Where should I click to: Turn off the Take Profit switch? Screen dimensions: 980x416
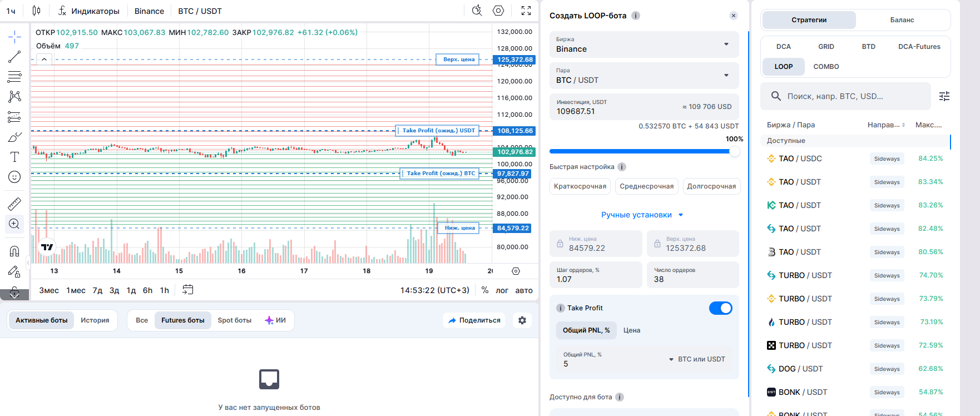721,308
